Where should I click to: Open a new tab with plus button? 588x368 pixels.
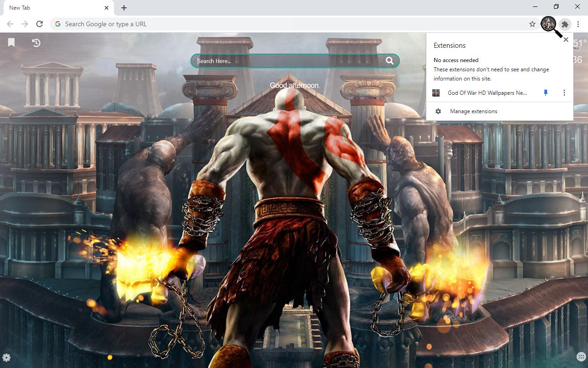click(124, 8)
